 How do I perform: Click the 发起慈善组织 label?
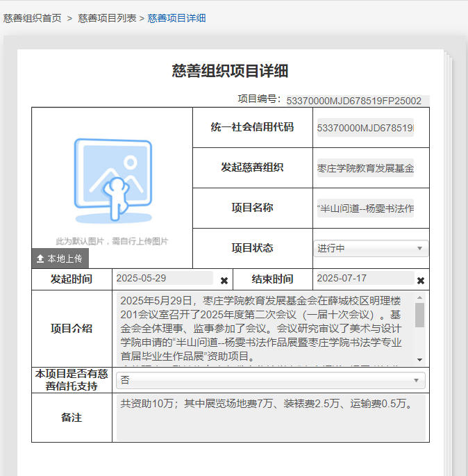click(x=252, y=167)
